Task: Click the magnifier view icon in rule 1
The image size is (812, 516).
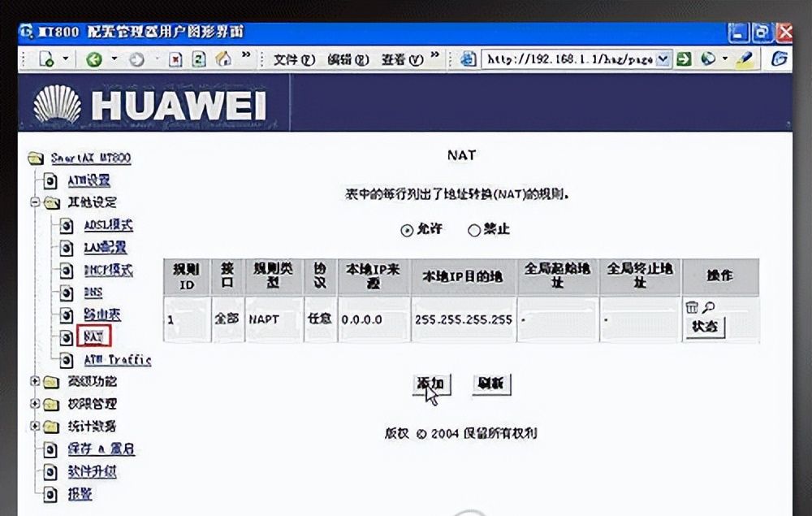Action: tap(708, 307)
